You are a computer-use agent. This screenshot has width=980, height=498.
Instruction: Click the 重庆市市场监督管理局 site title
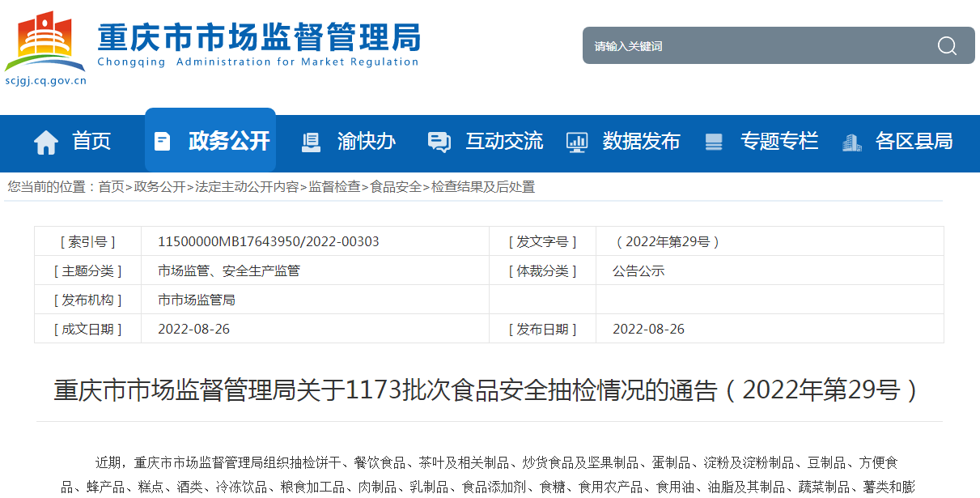click(258, 38)
